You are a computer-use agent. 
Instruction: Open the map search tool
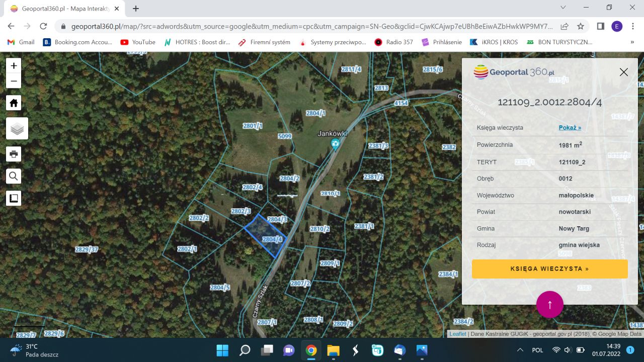14,176
